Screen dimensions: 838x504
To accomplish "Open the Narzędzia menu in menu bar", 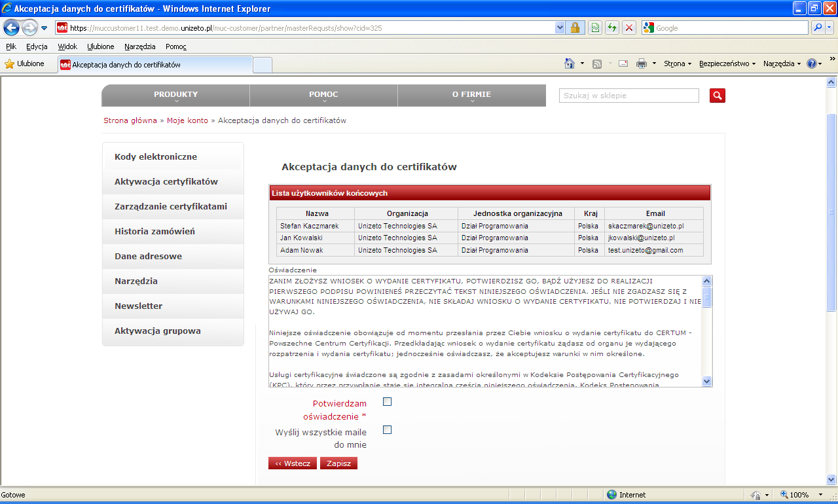I will (139, 46).
